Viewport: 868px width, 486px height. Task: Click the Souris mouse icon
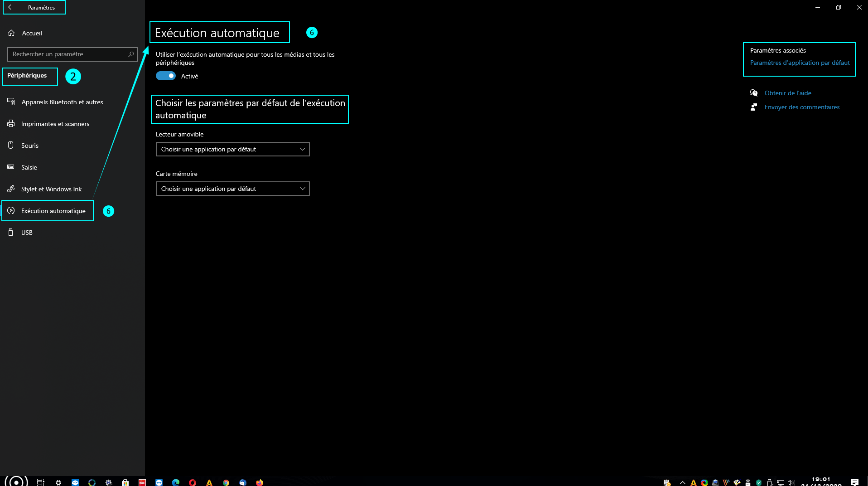click(11, 146)
